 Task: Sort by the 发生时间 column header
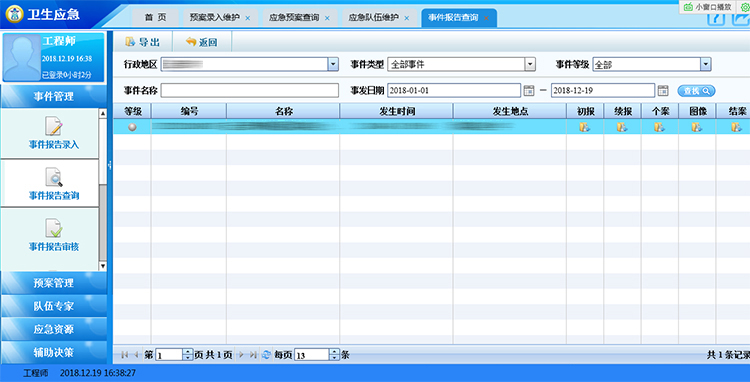click(397, 111)
